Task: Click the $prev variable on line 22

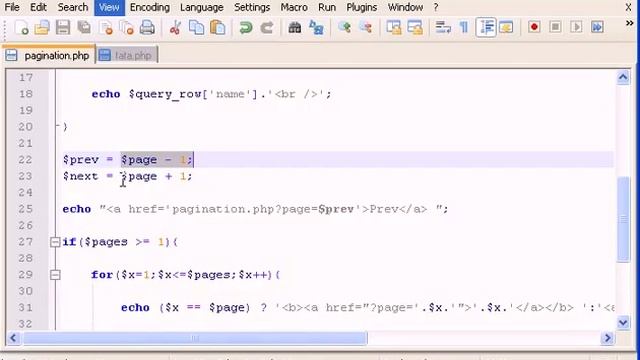Action: click(80, 160)
